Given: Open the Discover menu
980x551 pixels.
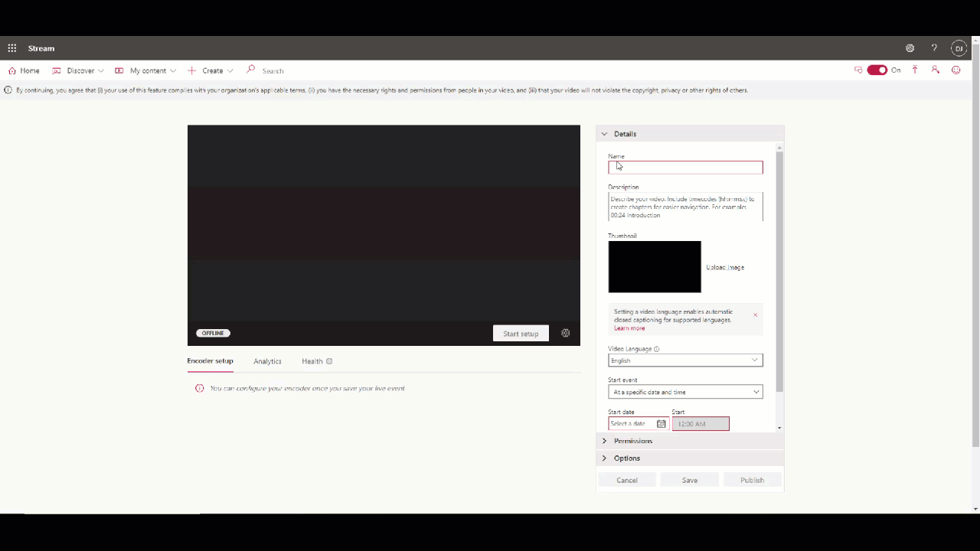Looking at the screenshot, I should pos(78,70).
